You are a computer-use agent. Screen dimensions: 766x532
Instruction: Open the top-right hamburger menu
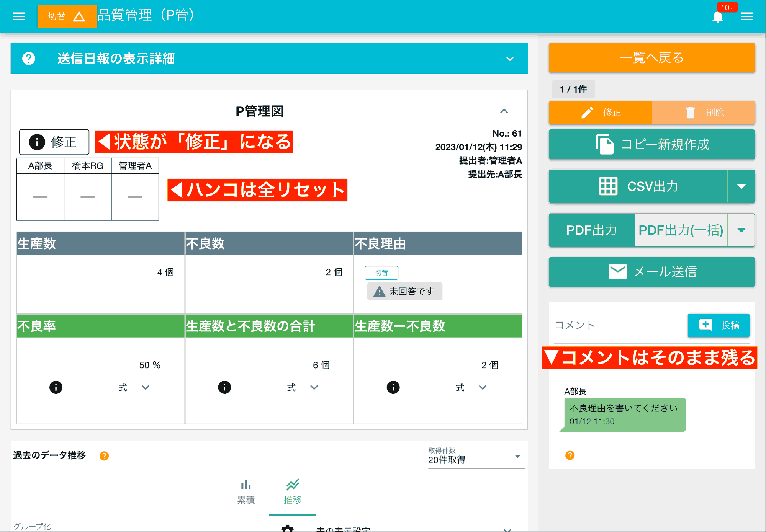point(747,16)
